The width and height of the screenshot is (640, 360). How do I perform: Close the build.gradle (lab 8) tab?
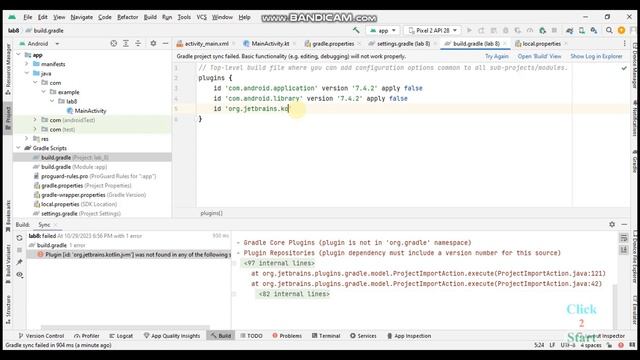tap(505, 43)
